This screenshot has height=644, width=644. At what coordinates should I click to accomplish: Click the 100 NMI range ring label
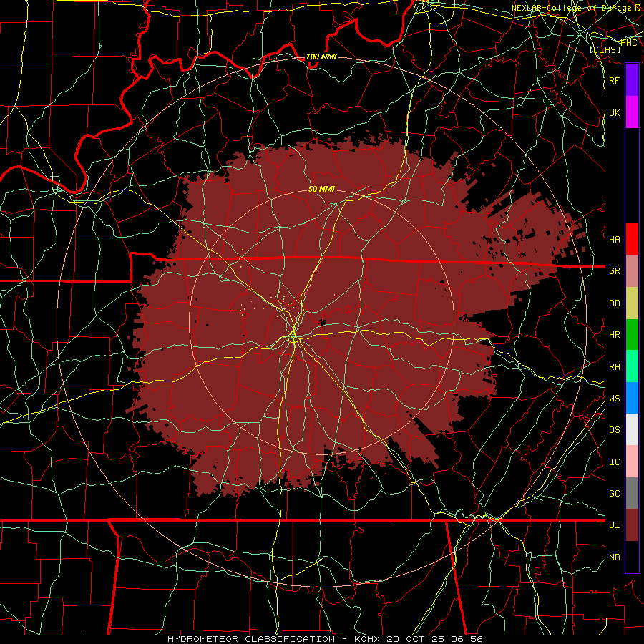pos(321,57)
